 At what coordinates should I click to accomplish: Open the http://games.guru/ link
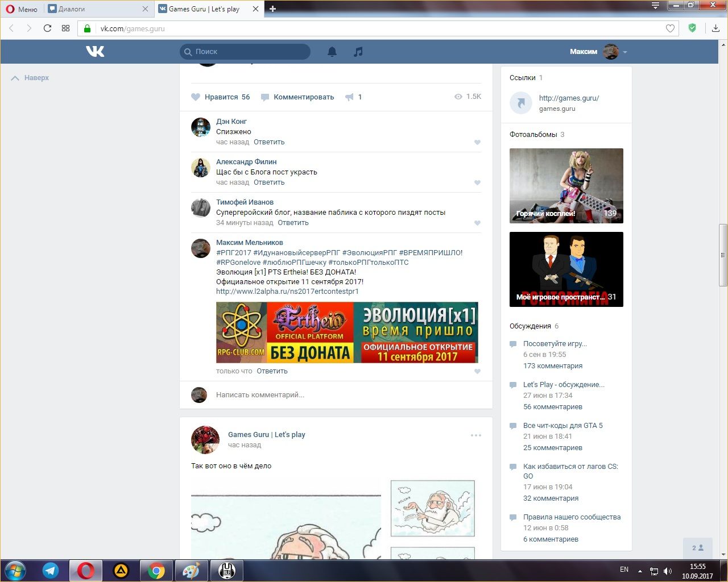point(569,98)
